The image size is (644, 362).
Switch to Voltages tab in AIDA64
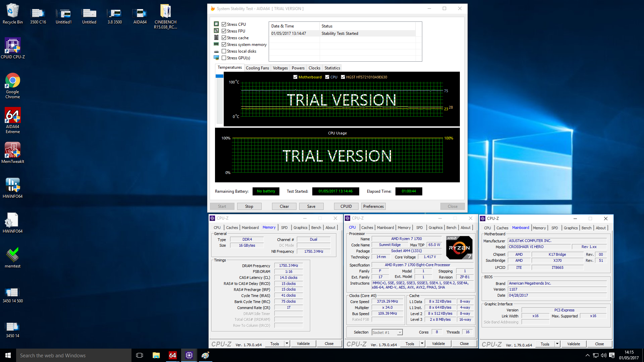(280, 68)
